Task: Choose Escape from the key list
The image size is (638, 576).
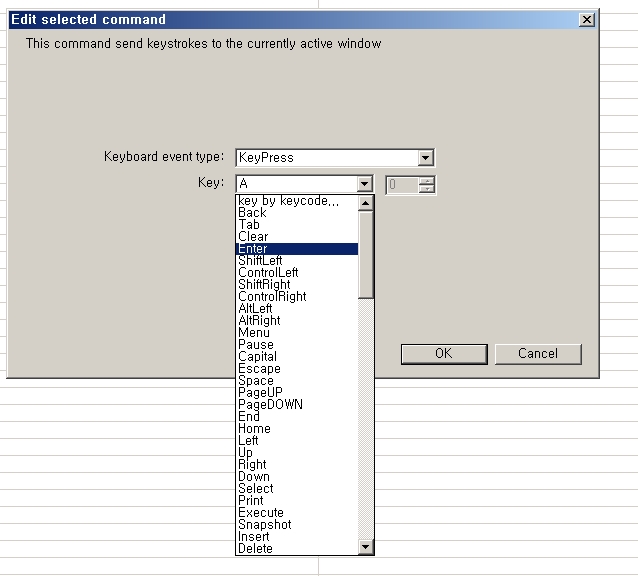Action: pos(297,369)
